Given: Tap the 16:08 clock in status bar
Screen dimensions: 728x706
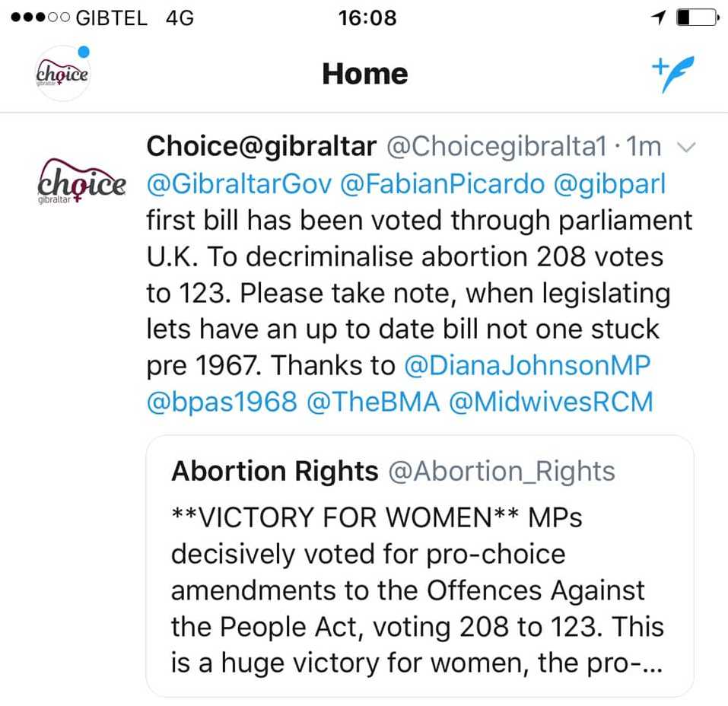Looking at the screenshot, I should (367, 17).
